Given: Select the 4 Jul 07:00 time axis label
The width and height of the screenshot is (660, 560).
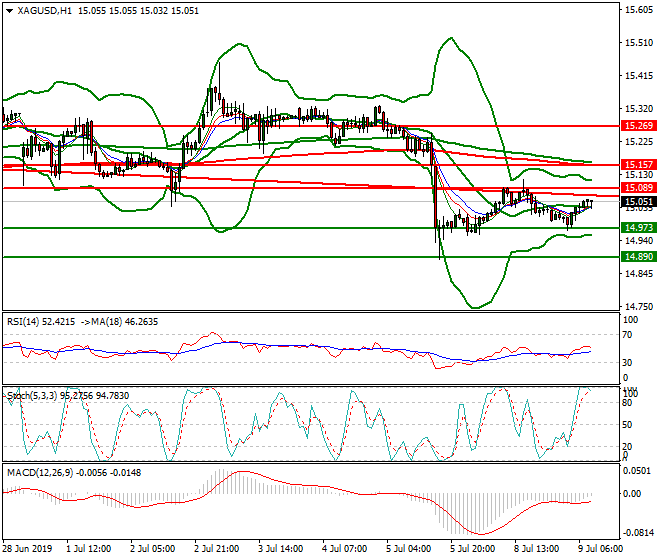Looking at the screenshot, I should 345,549.
